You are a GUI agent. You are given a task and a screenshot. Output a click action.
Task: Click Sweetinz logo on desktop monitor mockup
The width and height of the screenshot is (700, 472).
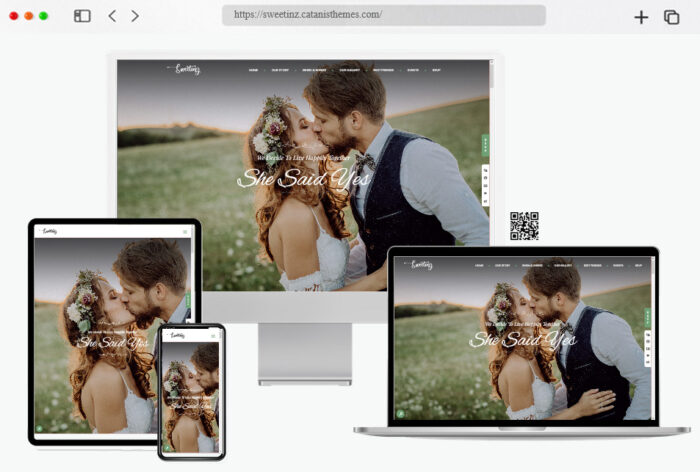pos(187,69)
